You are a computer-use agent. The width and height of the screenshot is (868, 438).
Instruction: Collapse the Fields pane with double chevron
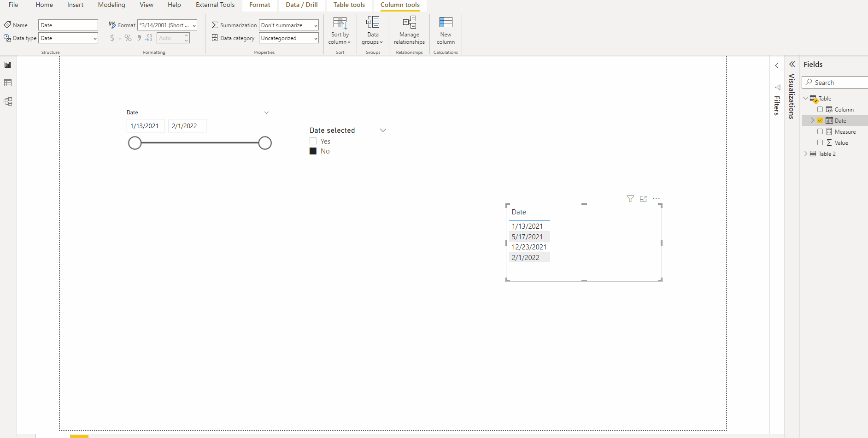792,65
